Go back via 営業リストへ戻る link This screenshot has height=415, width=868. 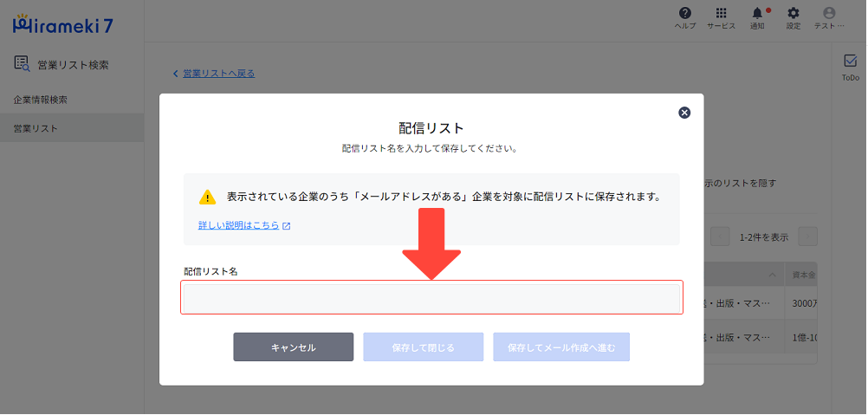pos(218,73)
